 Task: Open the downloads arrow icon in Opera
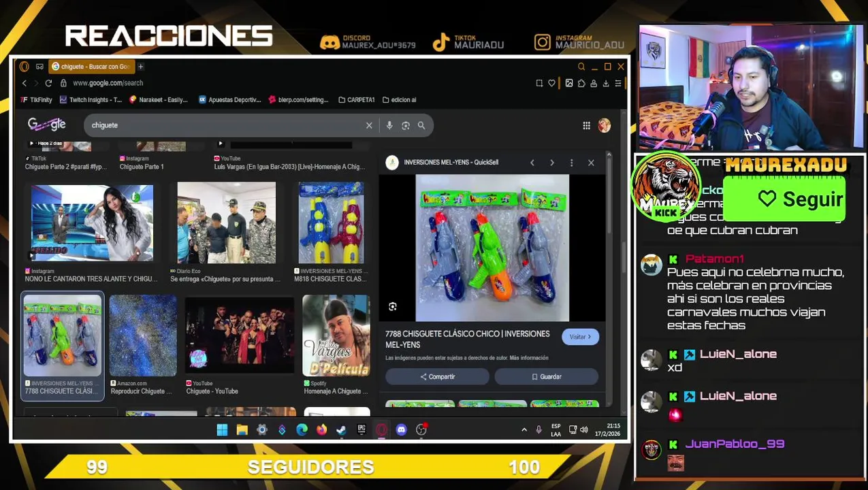606,83
